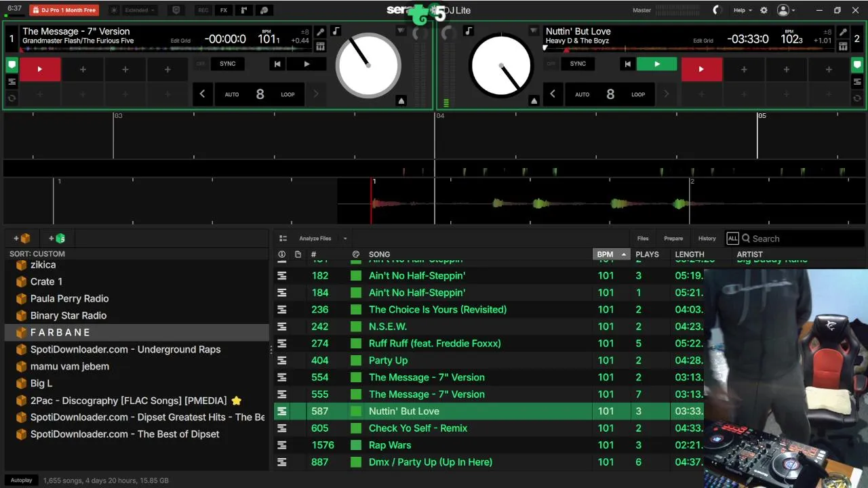The width and height of the screenshot is (868, 488).
Task: Open the stems panel icon in top bar
Action: coord(264,10)
